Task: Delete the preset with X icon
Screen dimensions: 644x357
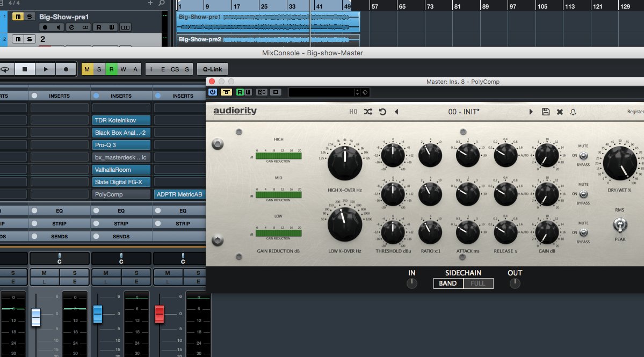Action: pos(559,112)
